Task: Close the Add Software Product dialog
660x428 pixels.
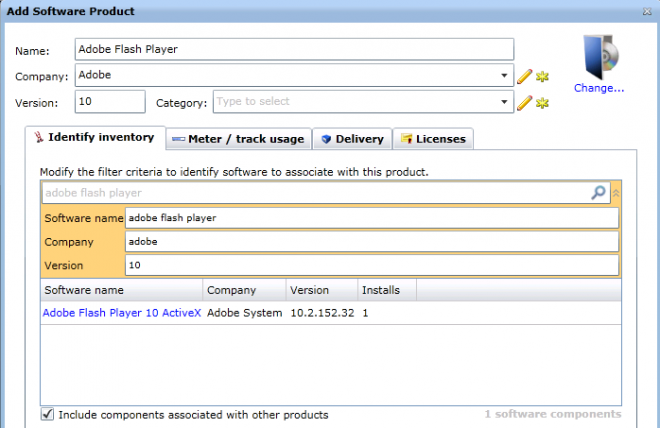Action: (x=647, y=11)
